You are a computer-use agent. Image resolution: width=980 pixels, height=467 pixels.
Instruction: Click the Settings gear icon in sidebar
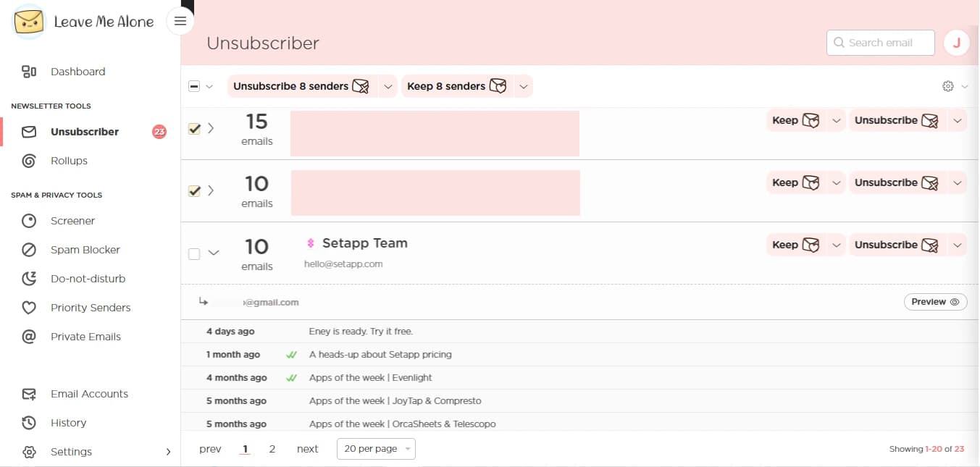[29, 452]
